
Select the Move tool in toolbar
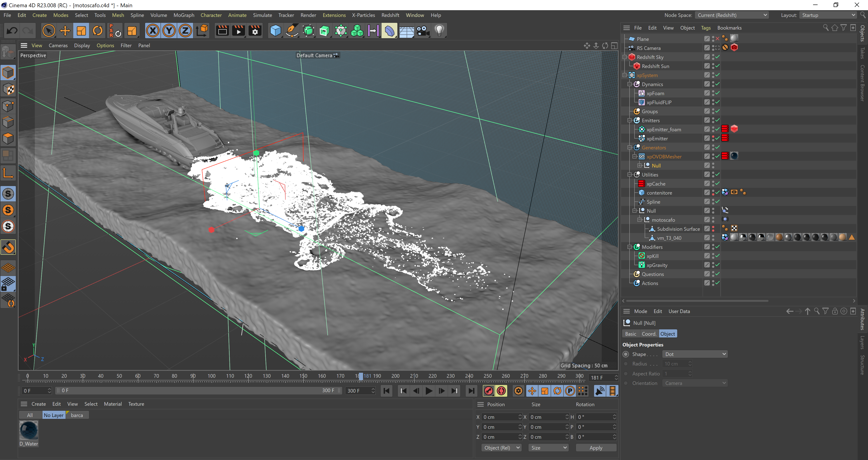coord(65,31)
